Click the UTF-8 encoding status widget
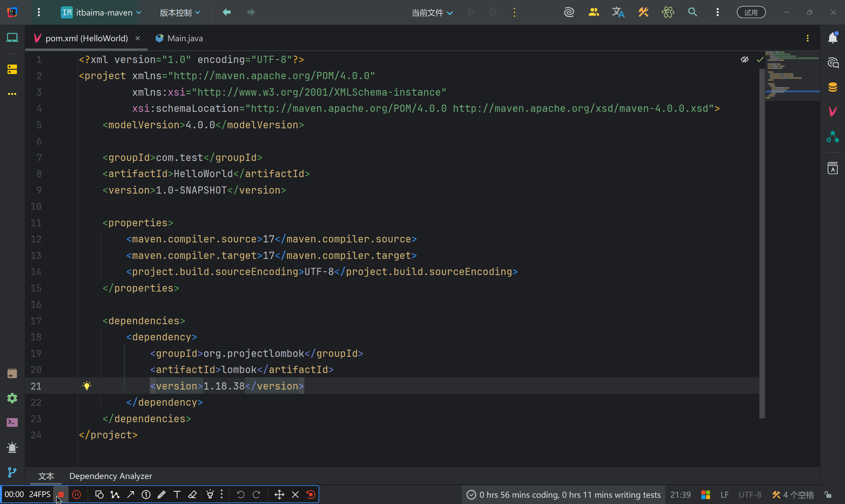The width and height of the screenshot is (845, 504). click(x=750, y=494)
